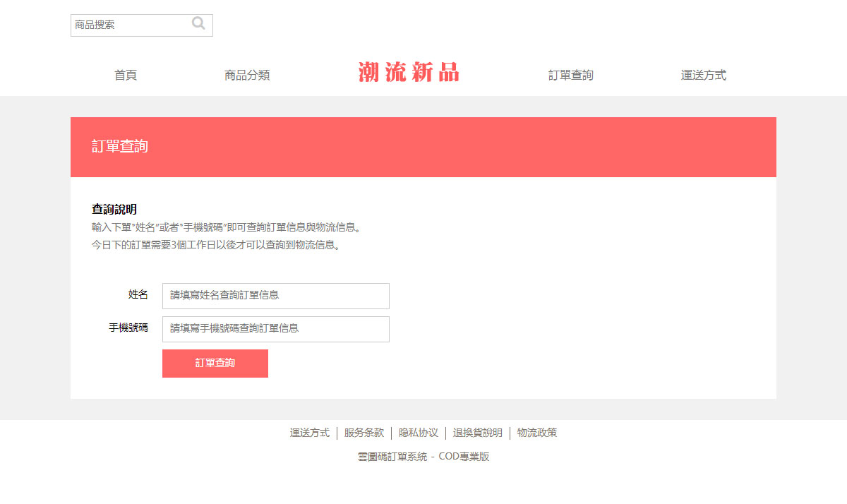Click text 雲圖碼訂單系統 - COD專業版
847x504 pixels.
click(x=423, y=457)
